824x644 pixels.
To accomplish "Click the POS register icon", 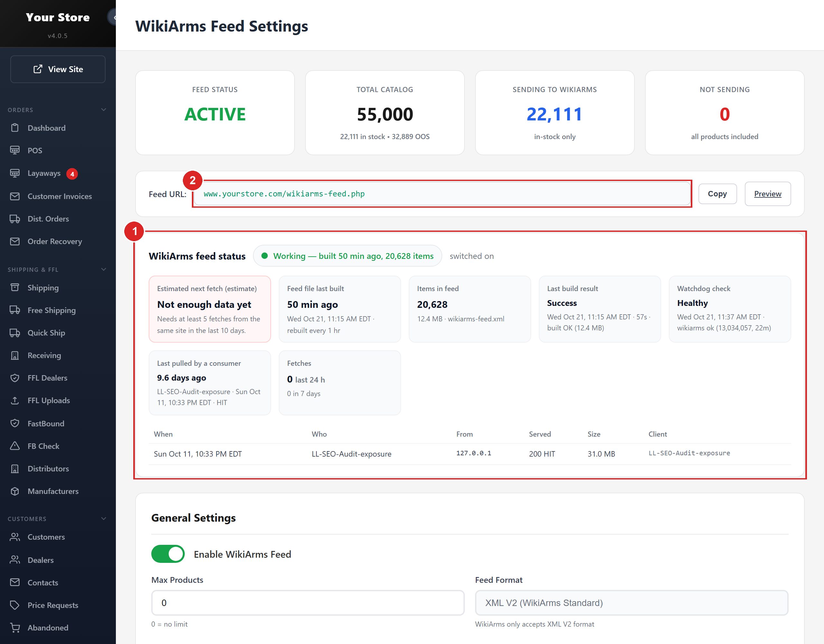I will (x=15, y=150).
